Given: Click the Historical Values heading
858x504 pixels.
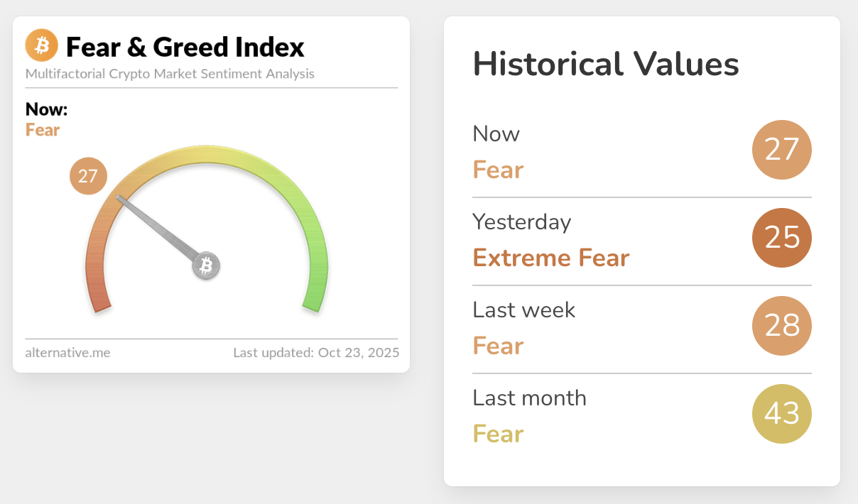Looking at the screenshot, I should tap(606, 65).
